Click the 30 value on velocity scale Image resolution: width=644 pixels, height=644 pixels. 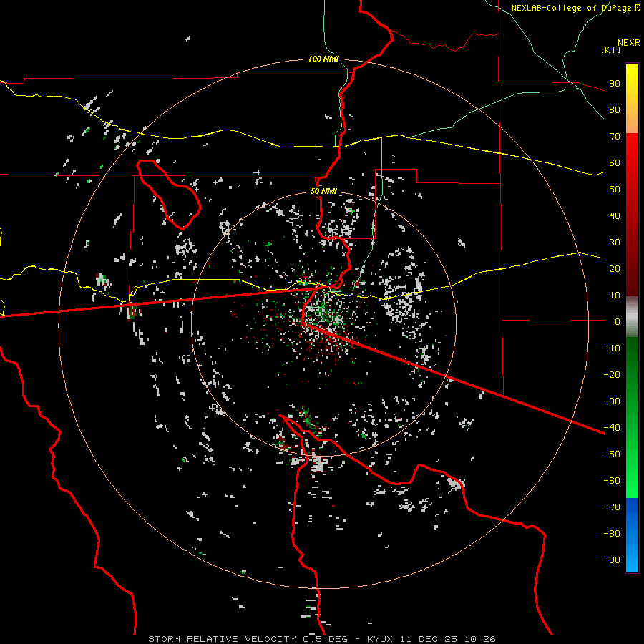[615, 243]
